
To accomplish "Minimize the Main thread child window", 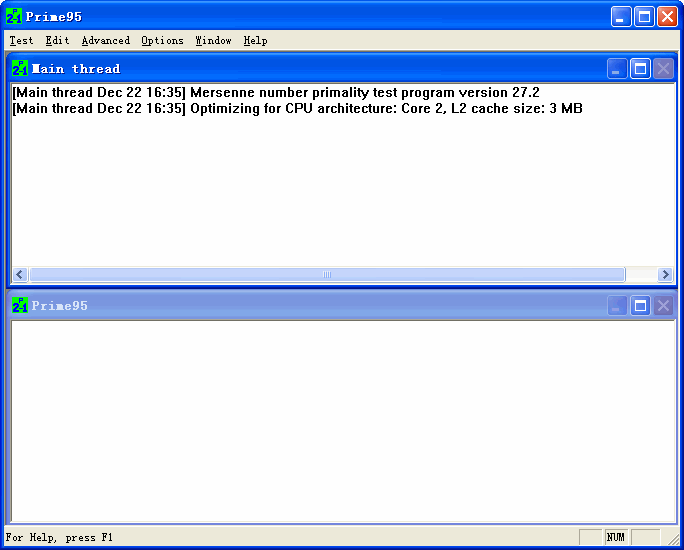I will [x=617, y=69].
